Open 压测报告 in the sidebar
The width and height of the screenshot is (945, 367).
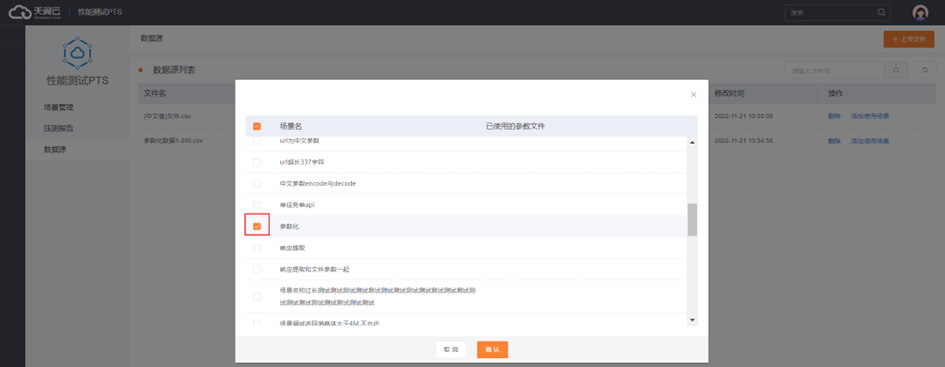[58, 128]
